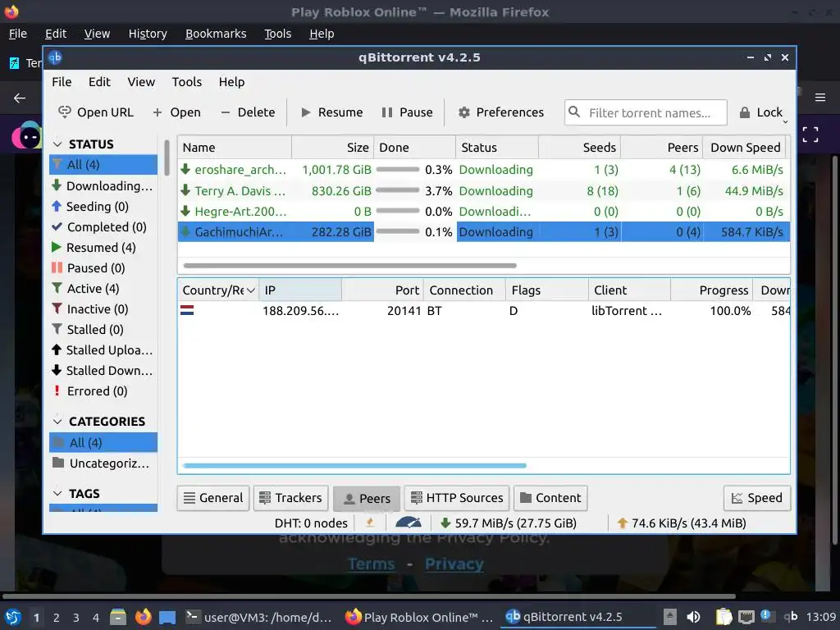Screen dimensions: 840x630
Task: Click the Country/Region column sort arrow
Action: [250, 290]
